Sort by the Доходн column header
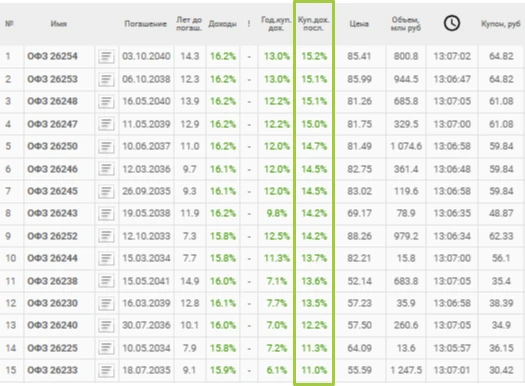 222,24
